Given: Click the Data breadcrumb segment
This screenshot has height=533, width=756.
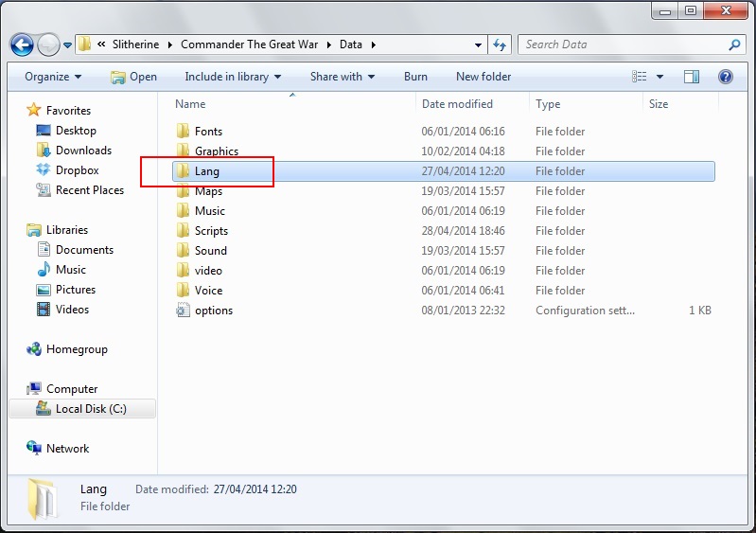Looking at the screenshot, I should tap(350, 44).
